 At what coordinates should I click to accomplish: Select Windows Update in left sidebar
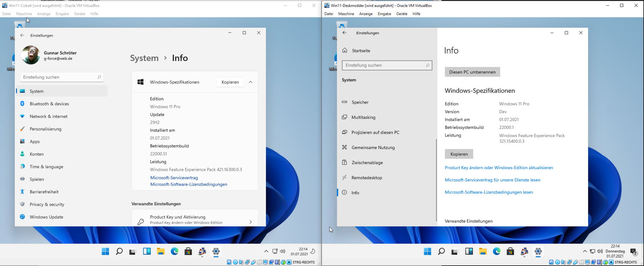(46, 217)
